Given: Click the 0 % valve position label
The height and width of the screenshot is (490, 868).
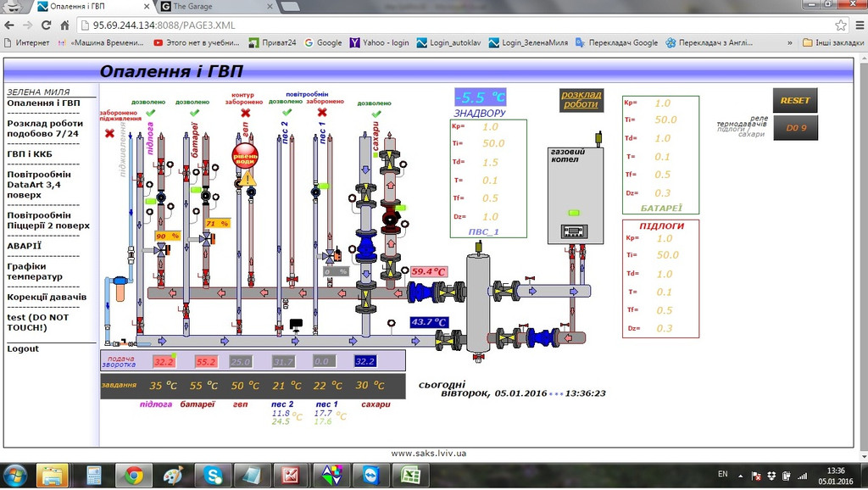Looking at the screenshot, I should 336,272.
